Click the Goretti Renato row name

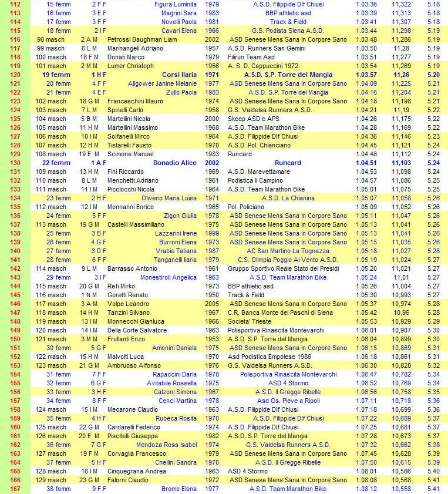click(x=127, y=295)
